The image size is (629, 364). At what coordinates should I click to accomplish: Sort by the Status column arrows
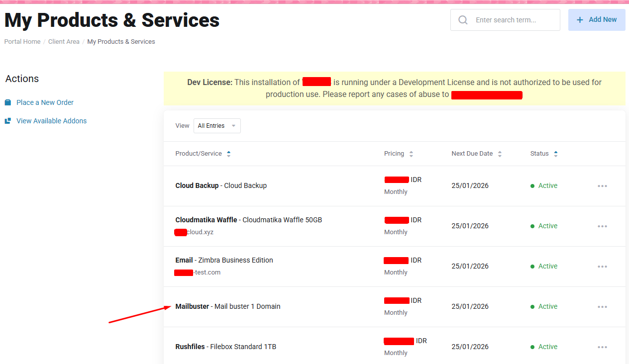556,154
